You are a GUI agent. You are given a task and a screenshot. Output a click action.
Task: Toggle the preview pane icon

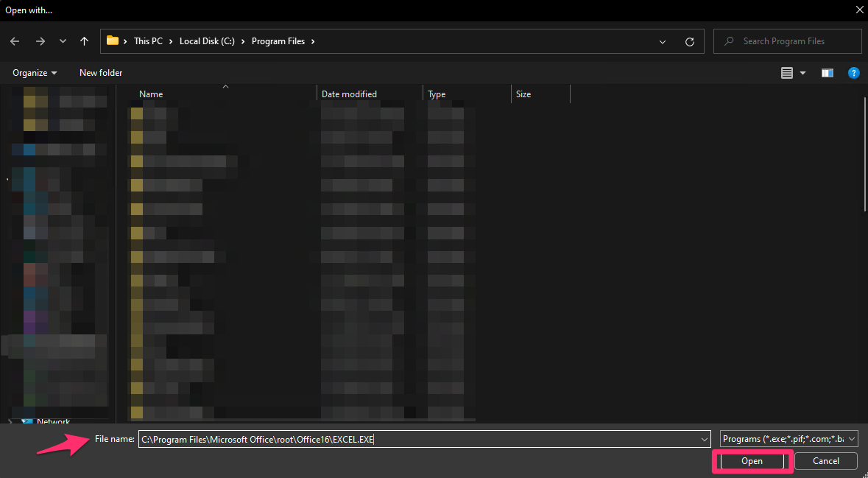tap(828, 73)
